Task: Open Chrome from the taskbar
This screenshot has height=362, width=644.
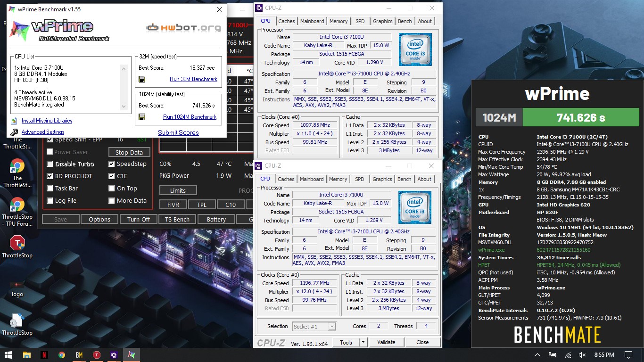Action: pos(62,354)
